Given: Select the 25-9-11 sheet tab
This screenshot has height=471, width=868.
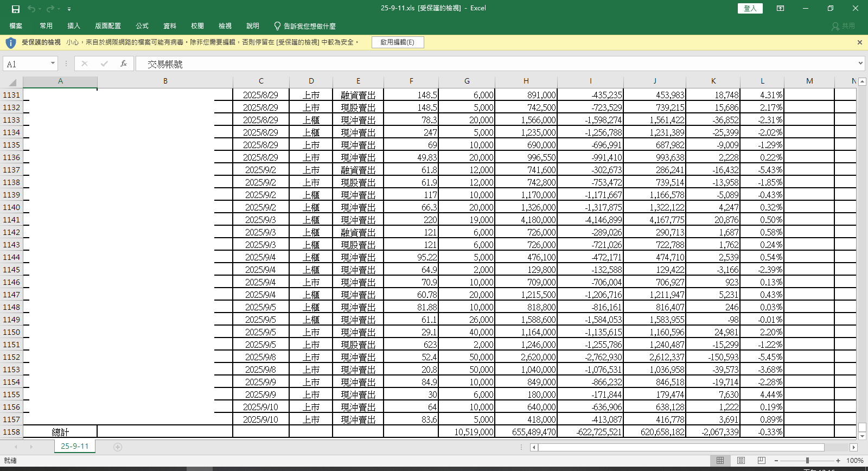Looking at the screenshot, I should pos(74,446).
